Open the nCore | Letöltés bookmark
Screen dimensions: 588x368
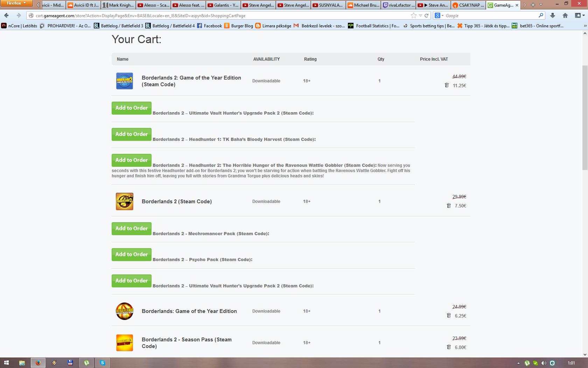19,26
